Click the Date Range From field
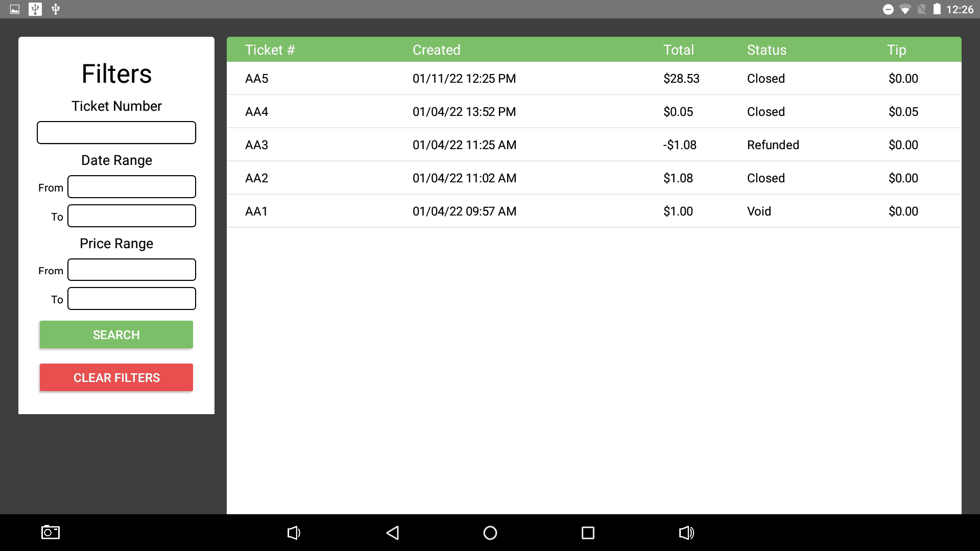This screenshot has height=551, width=980. [132, 187]
